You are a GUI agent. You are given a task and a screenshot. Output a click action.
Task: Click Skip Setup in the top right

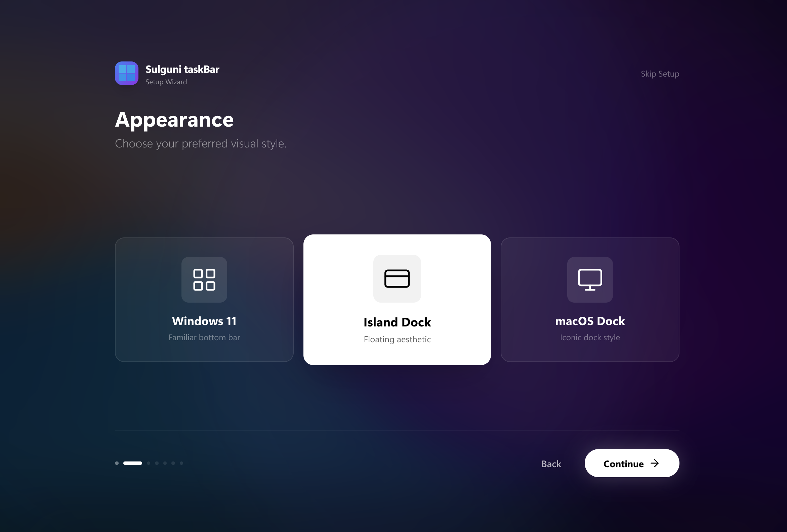pos(660,74)
